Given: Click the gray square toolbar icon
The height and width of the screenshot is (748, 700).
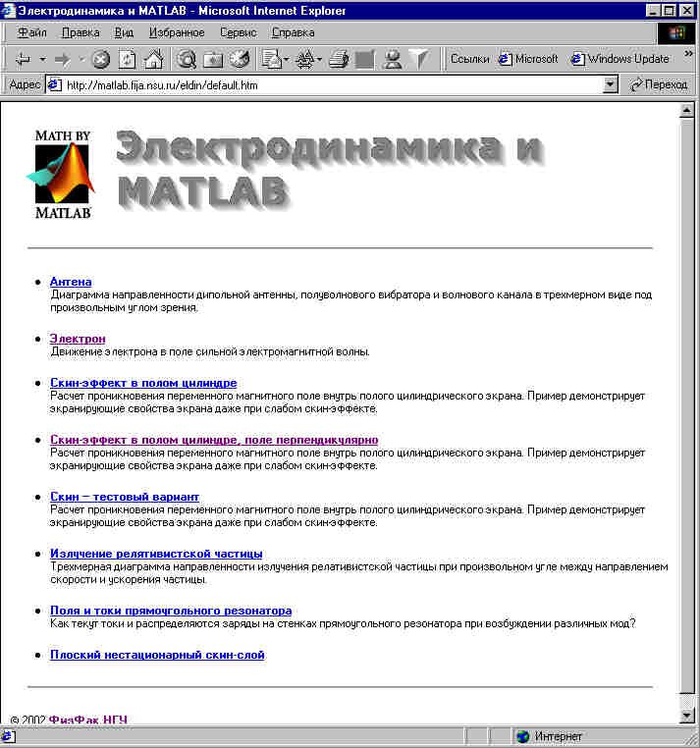Looking at the screenshot, I should 365,60.
